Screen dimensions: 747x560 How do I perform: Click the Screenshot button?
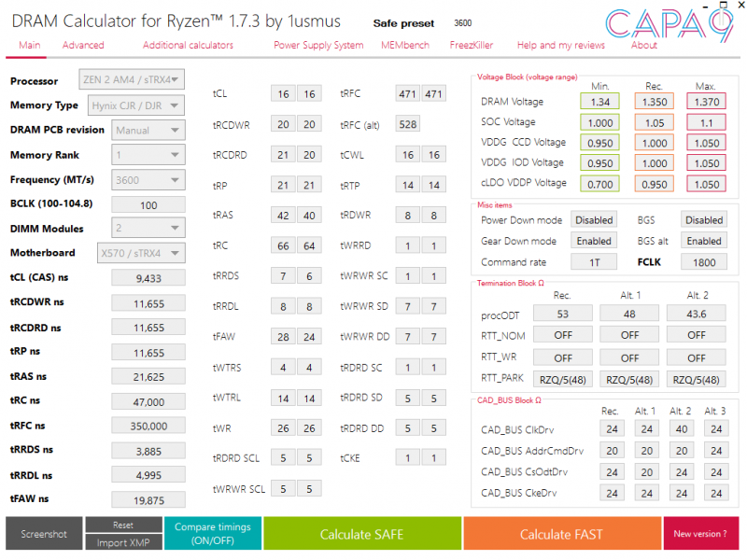pyautogui.click(x=44, y=533)
